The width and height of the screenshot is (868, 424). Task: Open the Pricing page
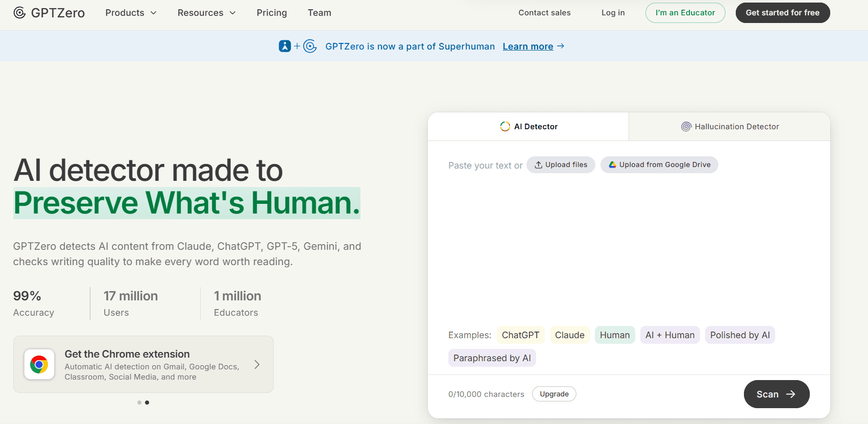(x=272, y=13)
